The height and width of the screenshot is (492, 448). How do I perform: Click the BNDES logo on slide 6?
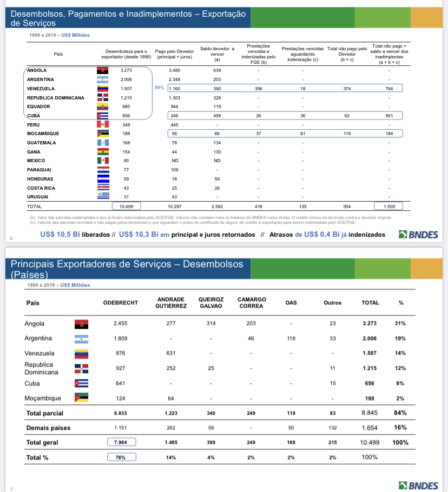coord(418,235)
